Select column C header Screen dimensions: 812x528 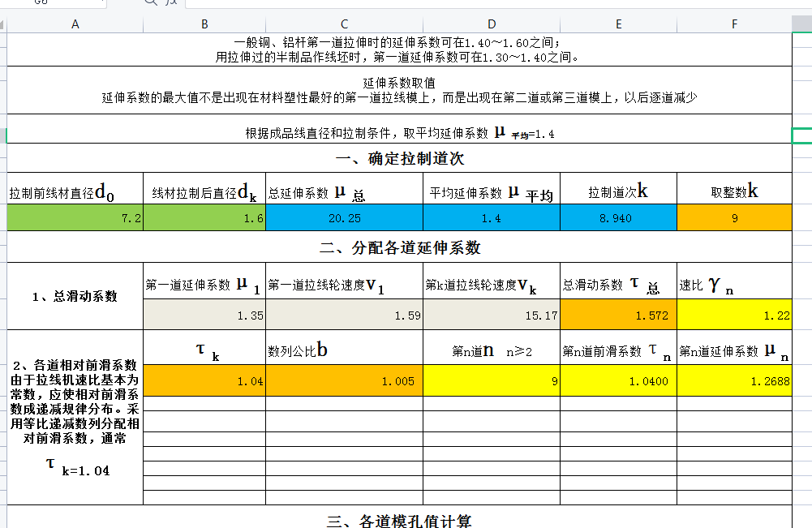(x=344, y=24)
